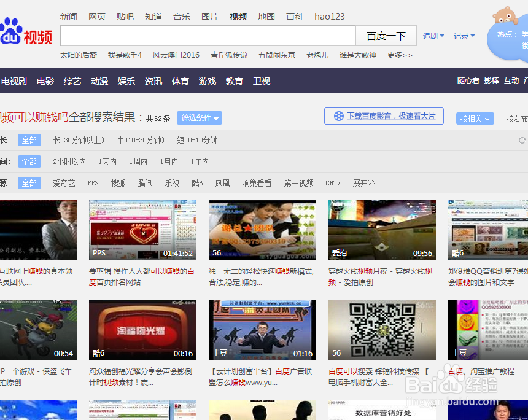
Task: Open the 追剧 dropdown
Action: 433,36
